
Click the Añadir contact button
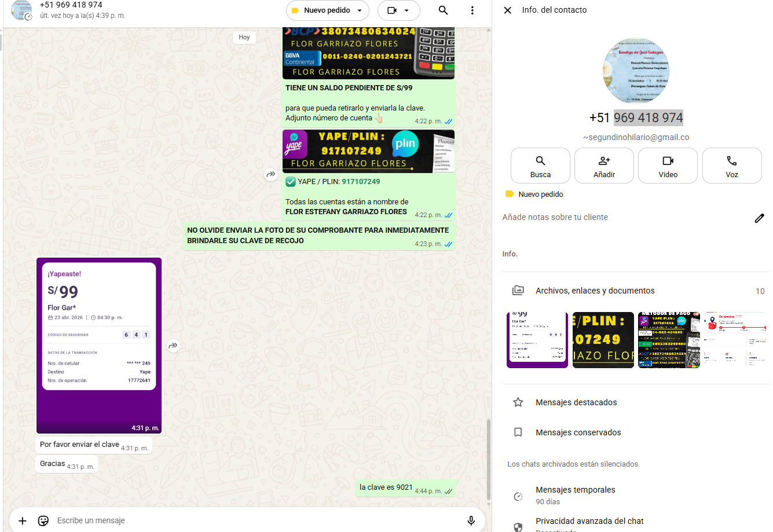pyautogui.click(x=604, y=166)
